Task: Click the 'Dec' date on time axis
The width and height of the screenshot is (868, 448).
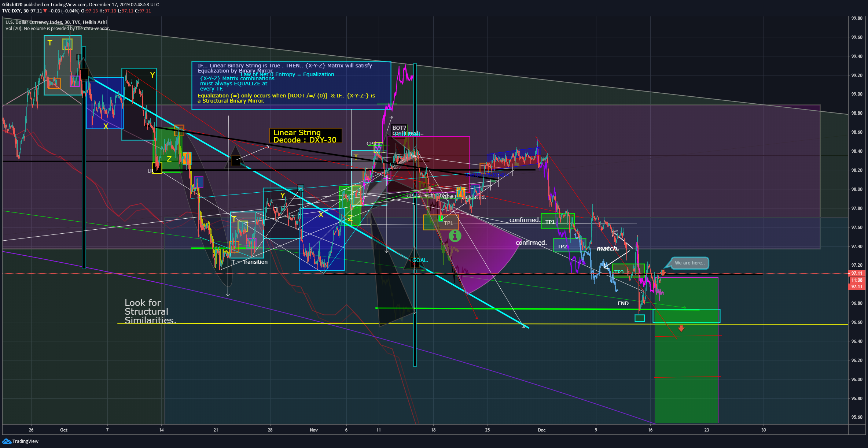Action: 542,430
